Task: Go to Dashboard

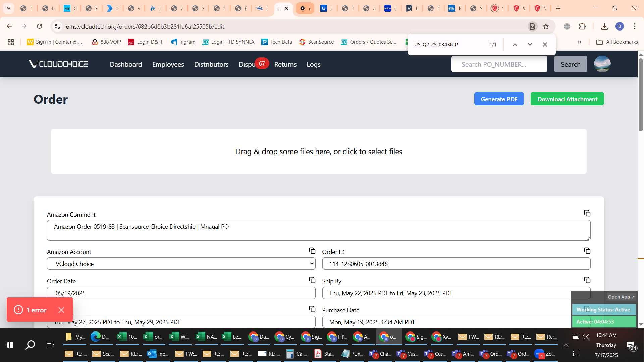Action: pos(126,64)
